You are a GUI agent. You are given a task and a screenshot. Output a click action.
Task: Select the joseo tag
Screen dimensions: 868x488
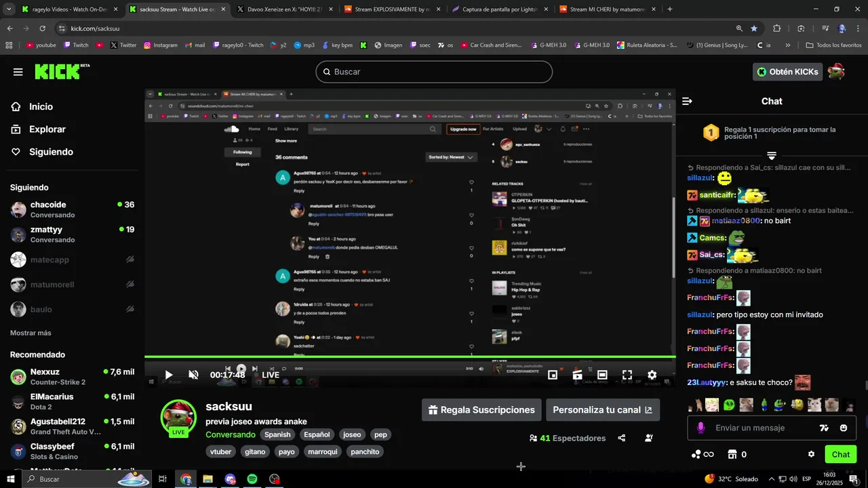coord(352,434)
